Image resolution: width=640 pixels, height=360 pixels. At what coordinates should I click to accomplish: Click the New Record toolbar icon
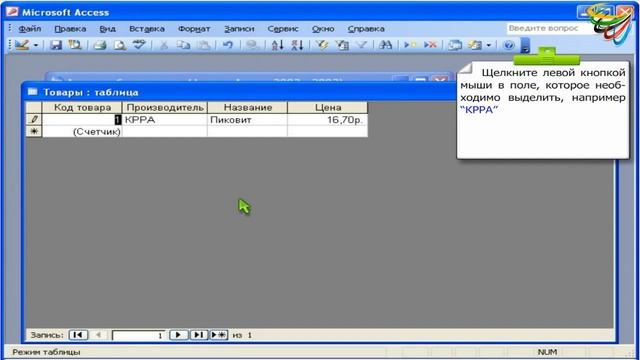tap(410, 45)
